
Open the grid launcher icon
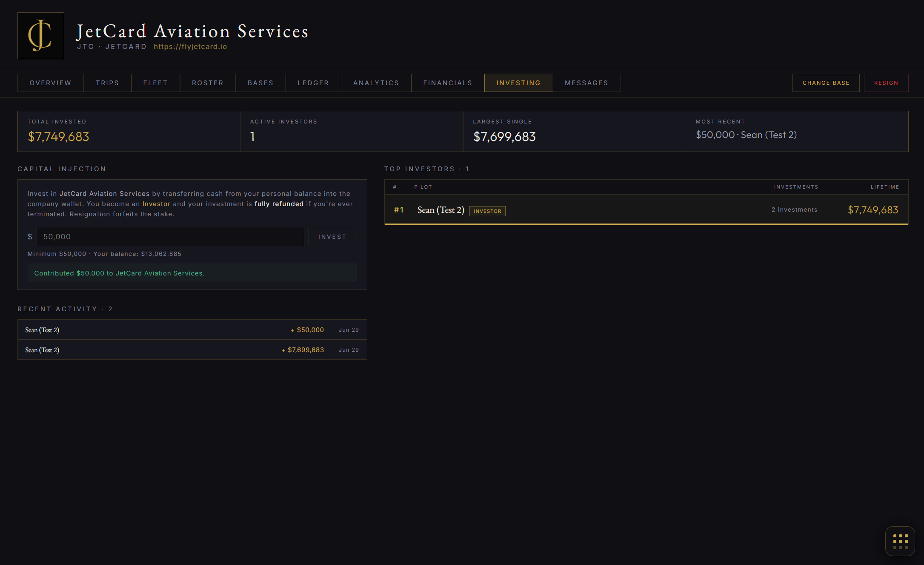pos(900,541)
